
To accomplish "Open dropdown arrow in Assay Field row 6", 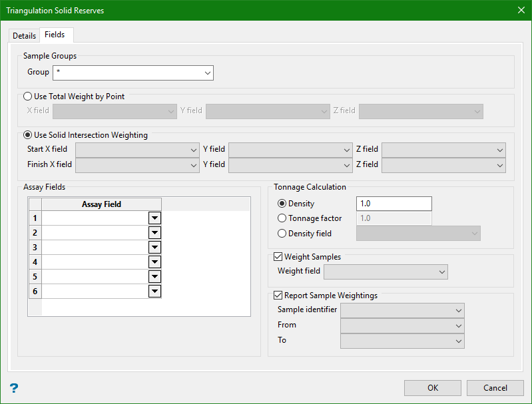I will tap(154, 292).
